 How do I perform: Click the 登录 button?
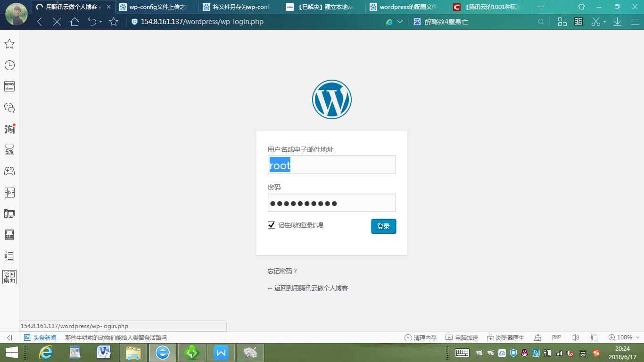click(384, 226)
